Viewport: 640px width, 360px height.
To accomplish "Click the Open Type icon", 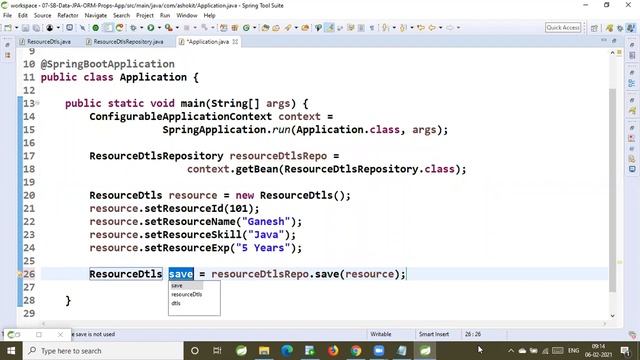I will coord(265,28).
